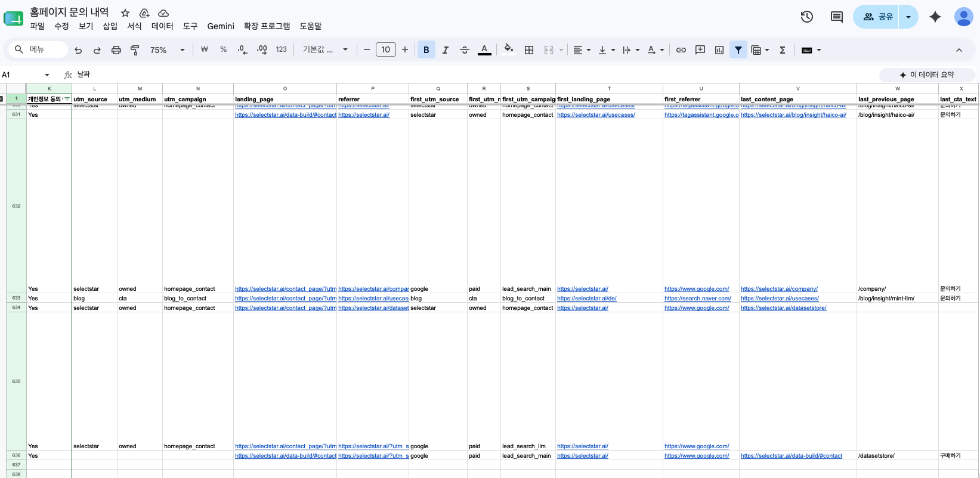This screenshot has width=980, height=478.
Task: Turn off the active filter
Action: 738,50
